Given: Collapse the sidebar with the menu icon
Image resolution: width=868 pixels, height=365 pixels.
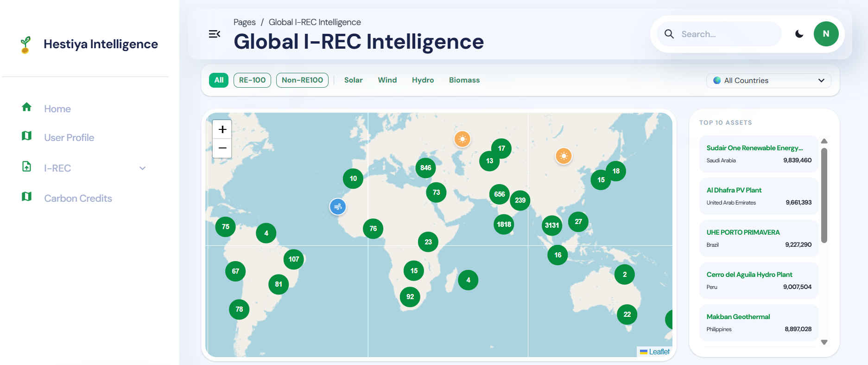Looking at the screenshot, I should pyautogui.click(x=214, y=34).
